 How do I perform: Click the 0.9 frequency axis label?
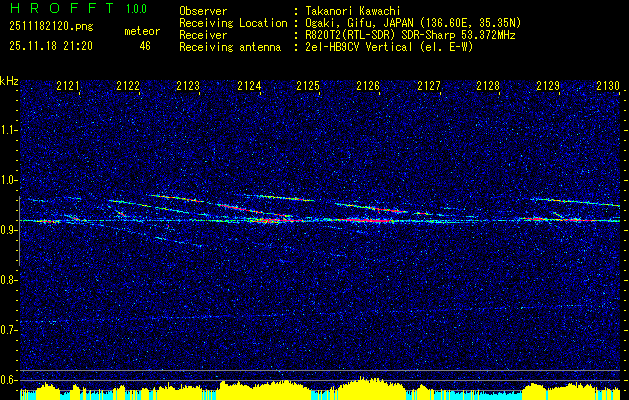[x=9, y=230]
